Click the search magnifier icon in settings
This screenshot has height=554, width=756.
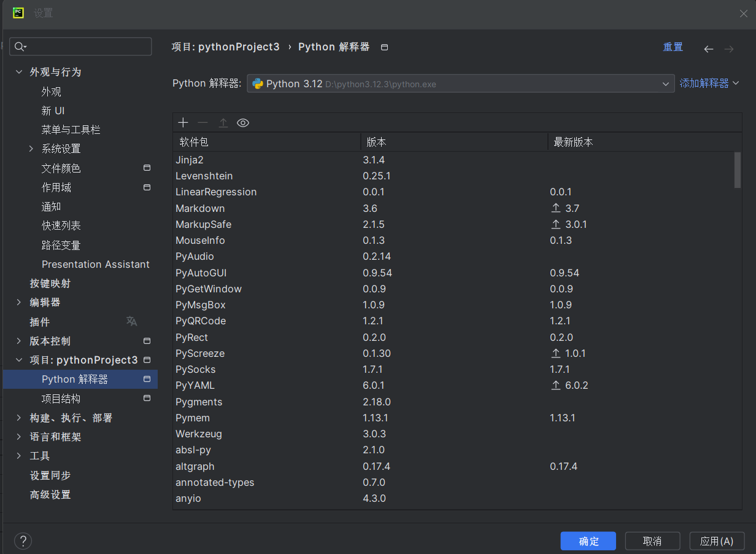(x=20, y=47)
